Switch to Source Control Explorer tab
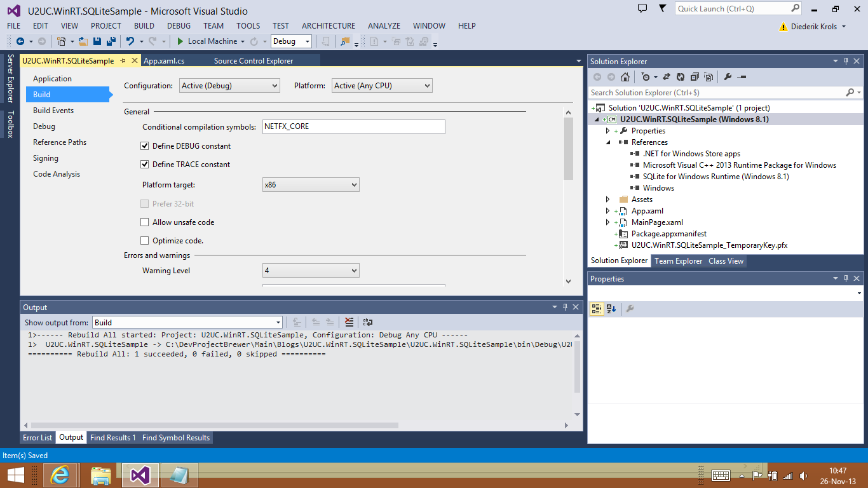 pyautogui.click(x=254, y=61)
